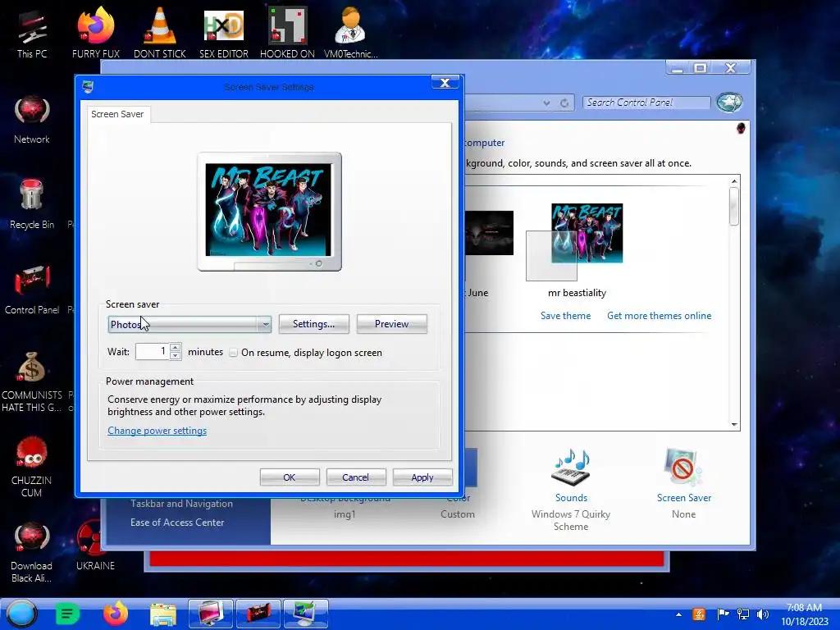Open Ease of Access Center sidebar link
Image resolution: width=840 pixels, height=630 pixels.
click(177, 523)
